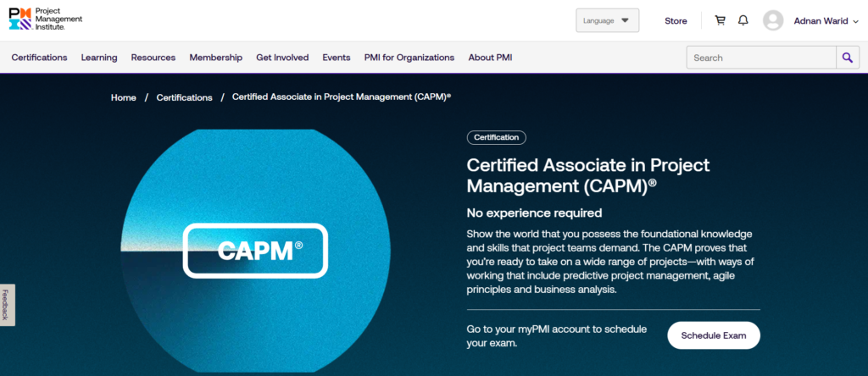Open the Feedback side tab

coord(6,305)
